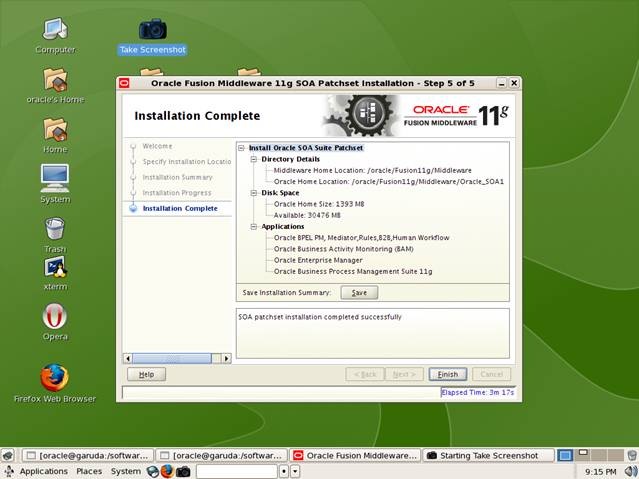Image resolution: width=639 pixels, height=479 pixels.
Task: Open the Applications menu
Action: click(44, 472)
